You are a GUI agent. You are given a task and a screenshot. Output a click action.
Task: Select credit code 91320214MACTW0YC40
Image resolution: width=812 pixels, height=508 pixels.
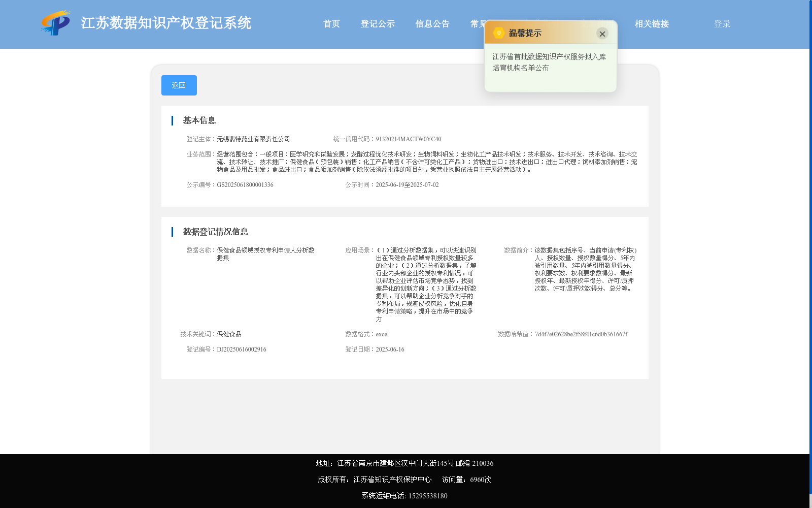coord(409,139)
